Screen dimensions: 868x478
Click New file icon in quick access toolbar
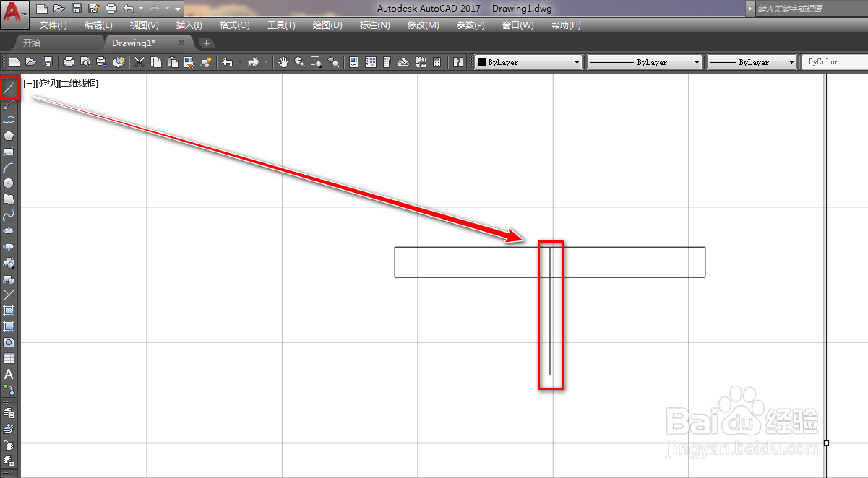[x=42, y=9]
